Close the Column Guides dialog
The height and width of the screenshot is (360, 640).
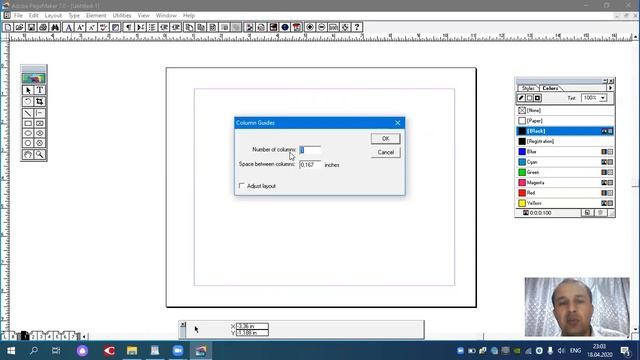(x=398, y=123)
